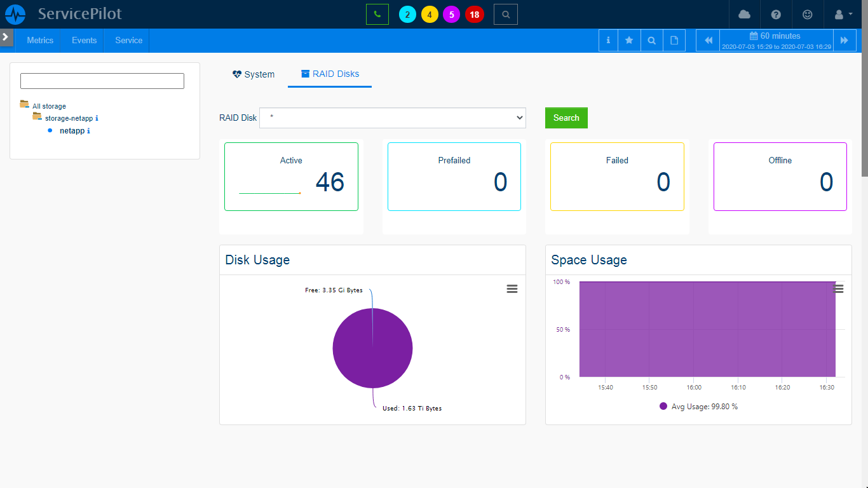Open the user account dropdown menu

(843, 14)
